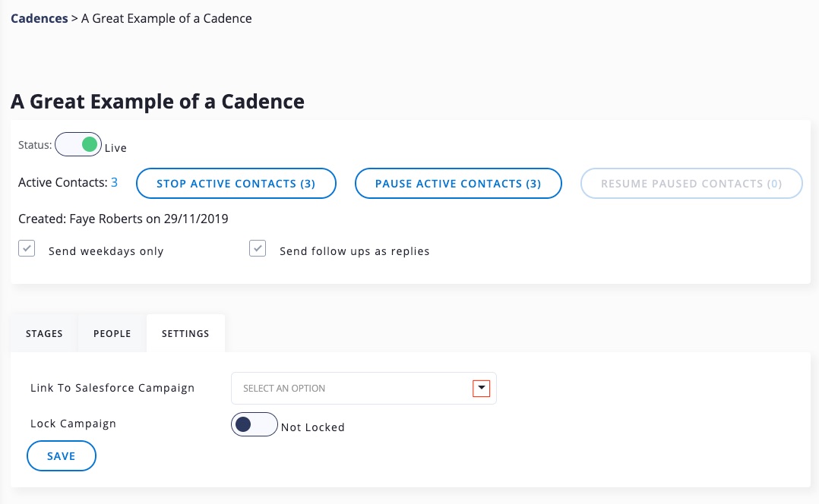819x504 pixels.
Task: Click Resume Paused Contacts (0) button
Action: (691, 184)
